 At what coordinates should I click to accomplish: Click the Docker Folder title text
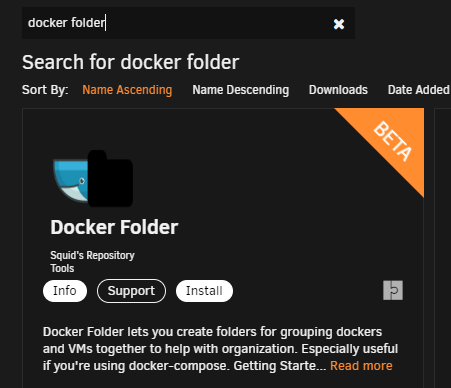(x=114, y=227)
